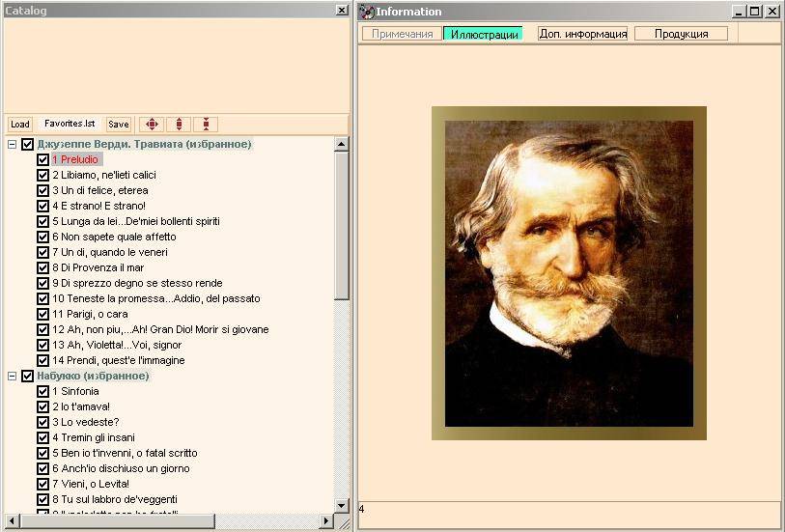Click the status field showing 4

(570, 514)
